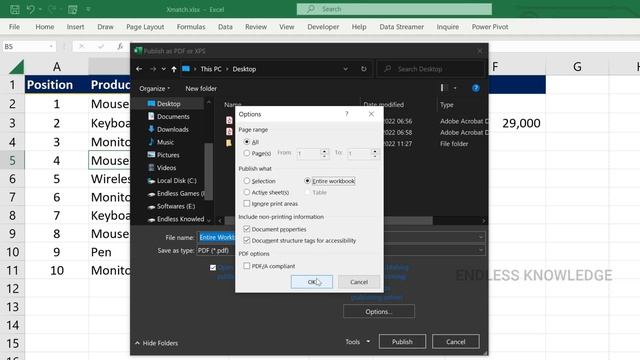640x360 pixels.
Task: Choose Entire workbook radio option
Action: (x=307, y=180)
